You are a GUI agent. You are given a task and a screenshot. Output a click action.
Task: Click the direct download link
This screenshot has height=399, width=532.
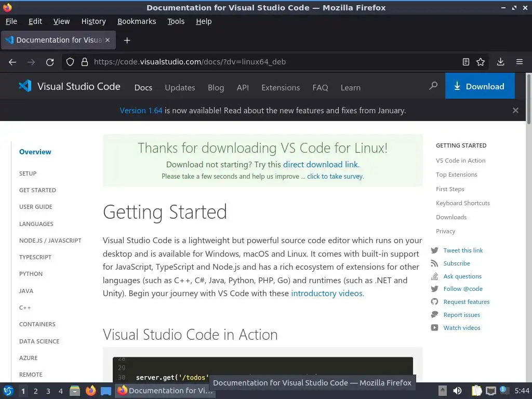pos(321,165)
